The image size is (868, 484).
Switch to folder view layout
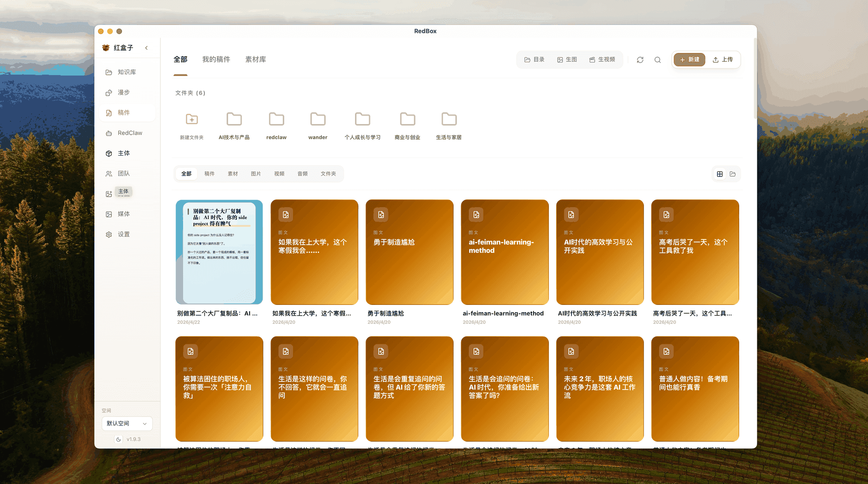click(733, 174)
